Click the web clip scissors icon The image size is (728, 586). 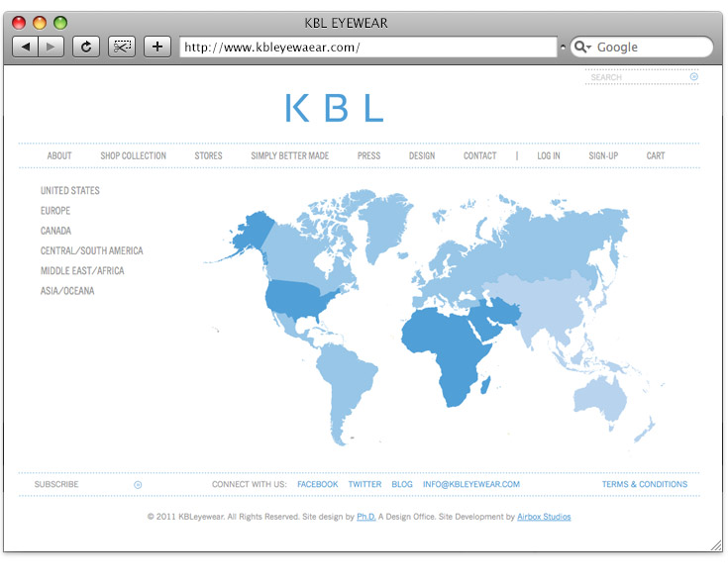tap(122, 47)
